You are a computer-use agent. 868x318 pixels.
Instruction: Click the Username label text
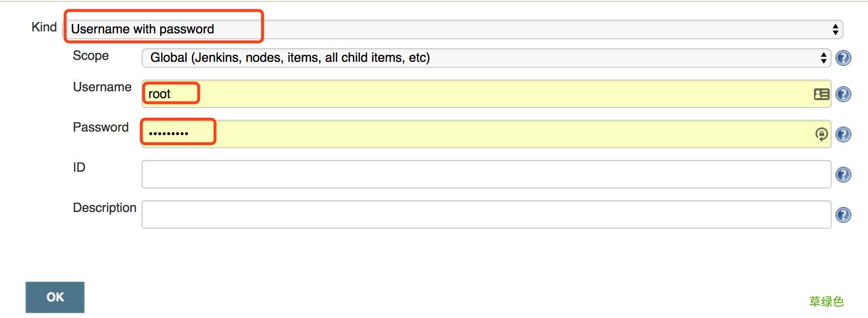(102, 87)
